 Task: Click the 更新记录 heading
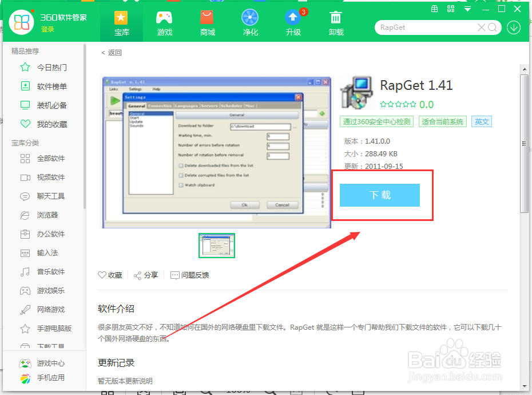tap(116, 363)
